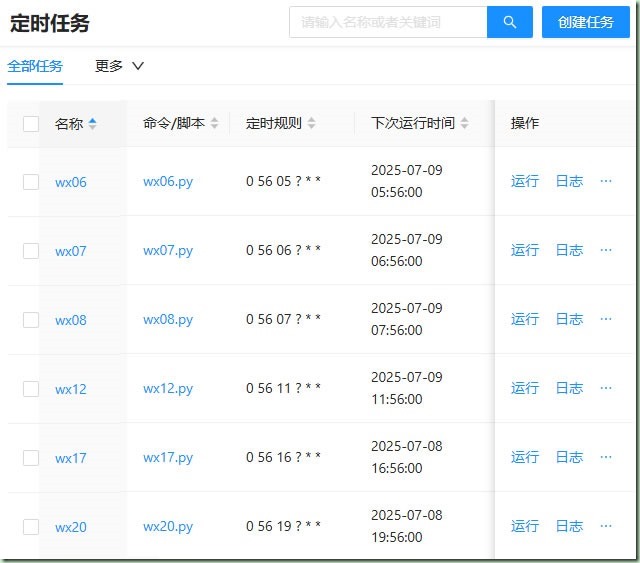Click next run time 2025-07-09 11:56:00
The height and width of the screenshot is (563, 640).
407,388
